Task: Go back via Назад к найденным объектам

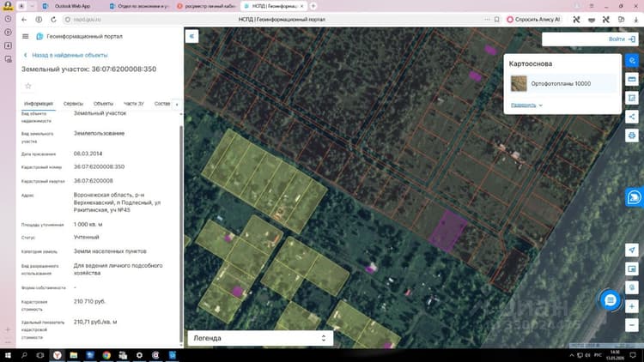Action: pyautogui.click(x=66, y=55)
